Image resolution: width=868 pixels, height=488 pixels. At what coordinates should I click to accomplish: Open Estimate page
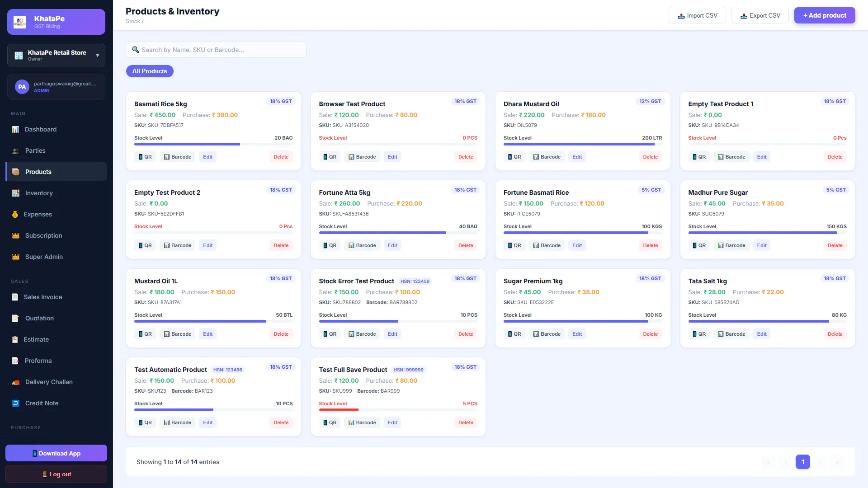[x=56, y=339]
